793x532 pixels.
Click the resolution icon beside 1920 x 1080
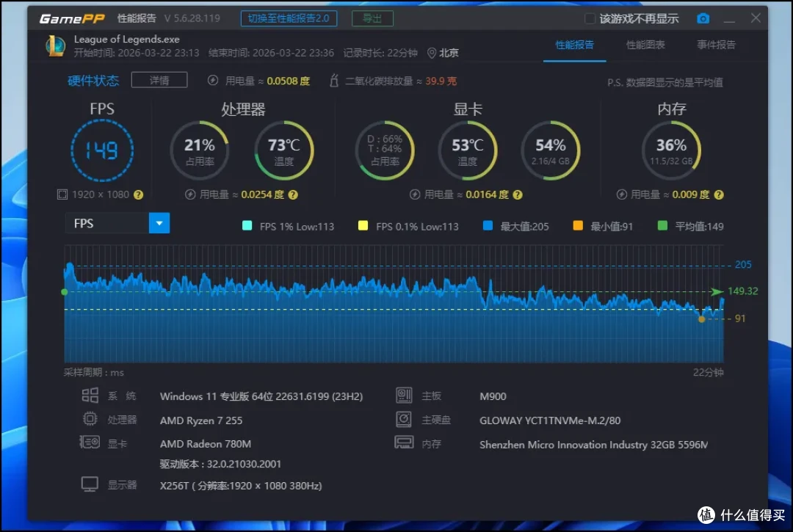[62, 194]
